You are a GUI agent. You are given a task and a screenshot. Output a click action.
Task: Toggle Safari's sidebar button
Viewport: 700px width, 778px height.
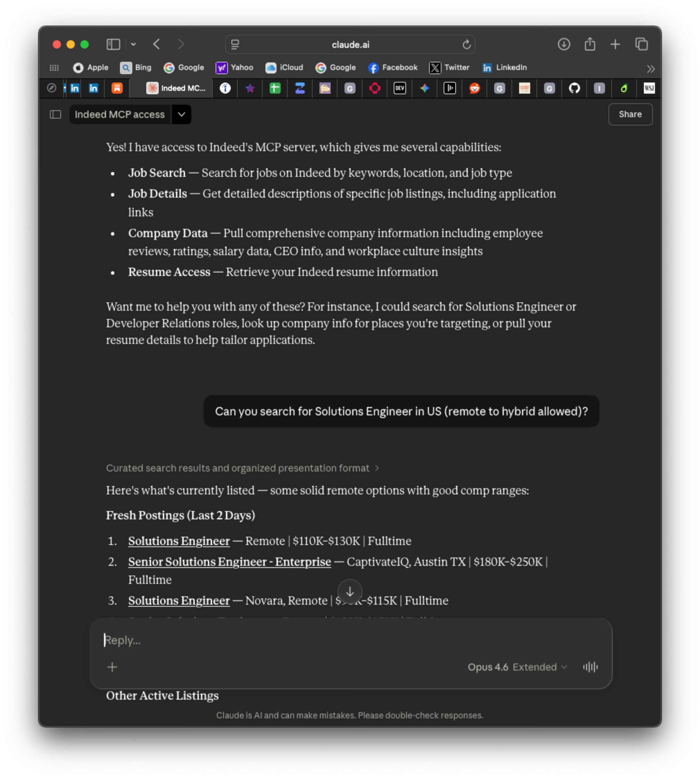click(113, 44)
